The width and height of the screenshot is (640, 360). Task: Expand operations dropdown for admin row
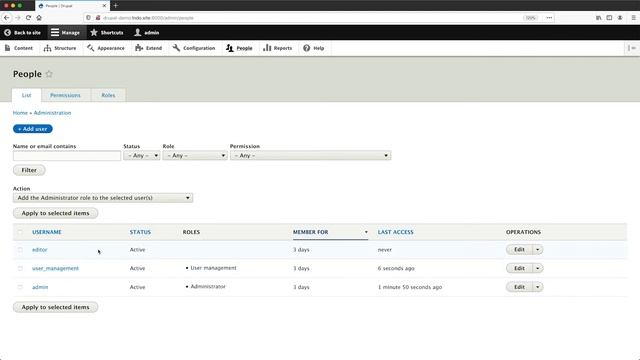[x=538, y=287]
